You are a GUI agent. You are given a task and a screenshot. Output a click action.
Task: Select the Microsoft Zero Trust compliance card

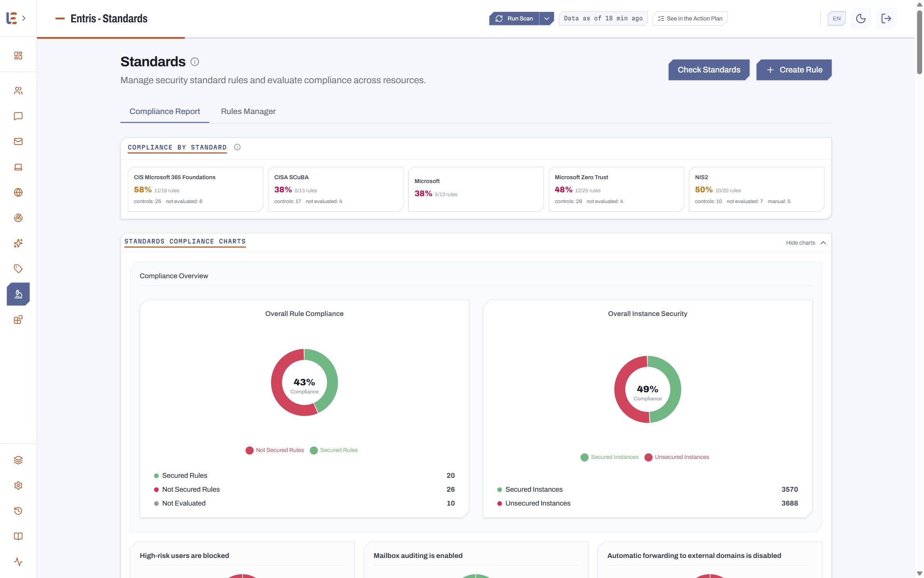pos(616,189)
